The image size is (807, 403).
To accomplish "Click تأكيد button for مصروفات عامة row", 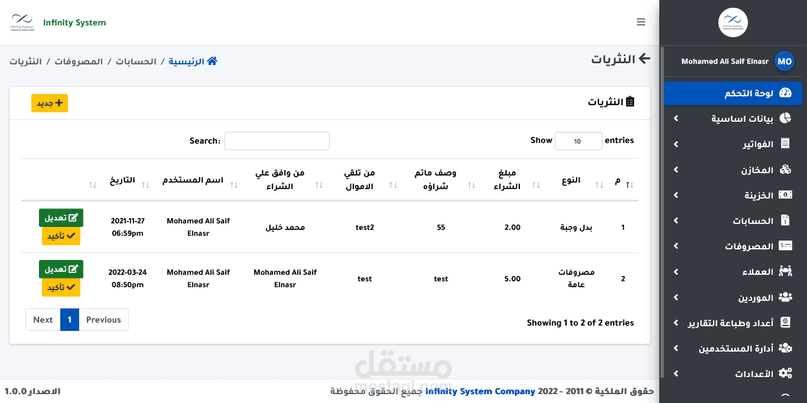I will coord(61,287).
